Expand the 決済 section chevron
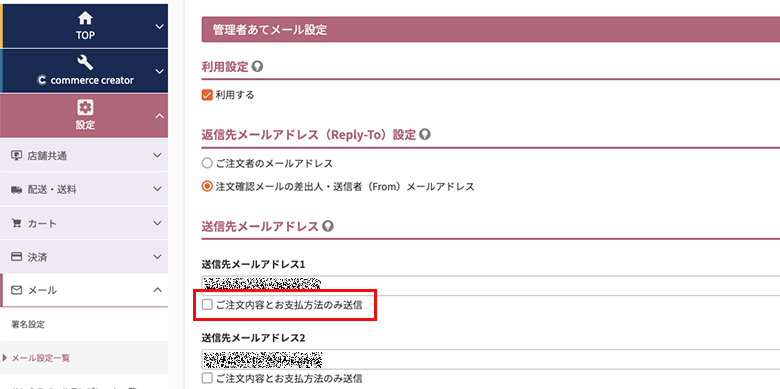Viewport: 780px width, 389px height. pos(157,257)
